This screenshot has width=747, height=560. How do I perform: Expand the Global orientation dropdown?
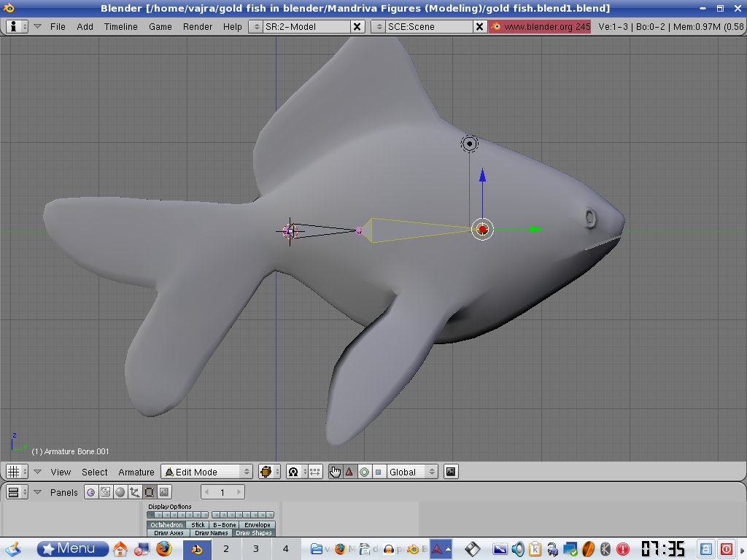(412, 472)
